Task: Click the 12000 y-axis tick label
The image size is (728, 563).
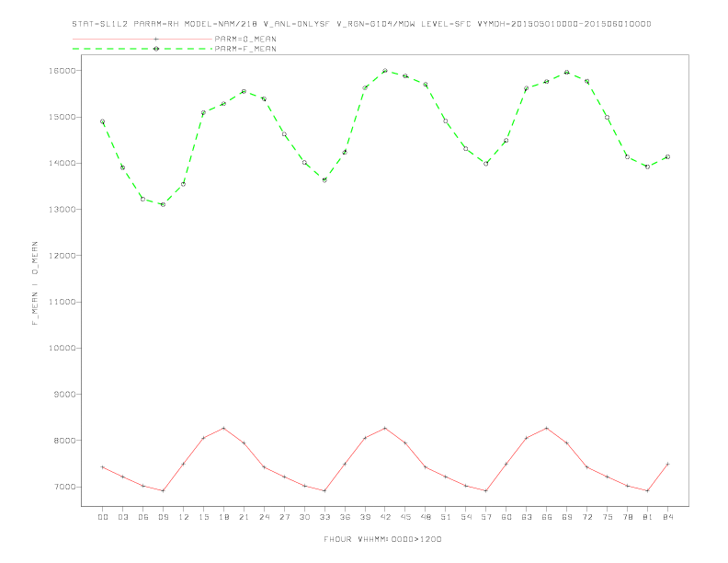Action: point(63,256)
